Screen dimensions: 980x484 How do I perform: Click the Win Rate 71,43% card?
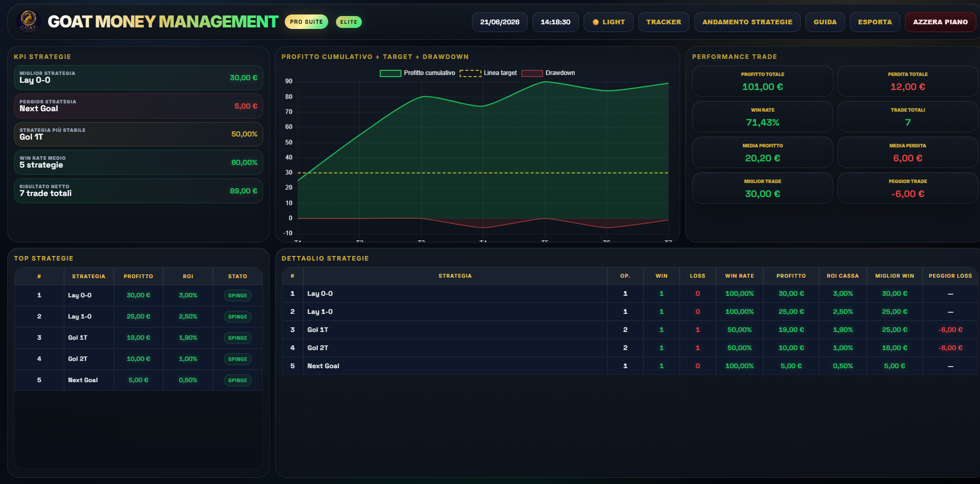click(762, 117)
